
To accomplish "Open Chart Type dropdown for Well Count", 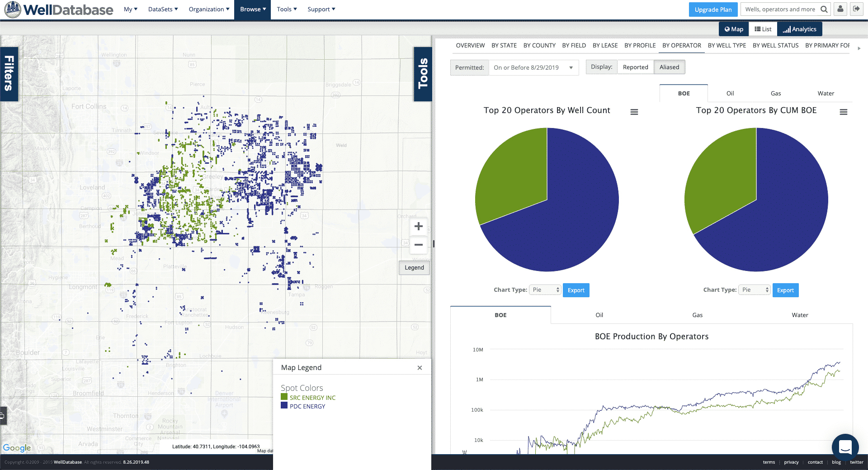I will click(x=545, y=290).
